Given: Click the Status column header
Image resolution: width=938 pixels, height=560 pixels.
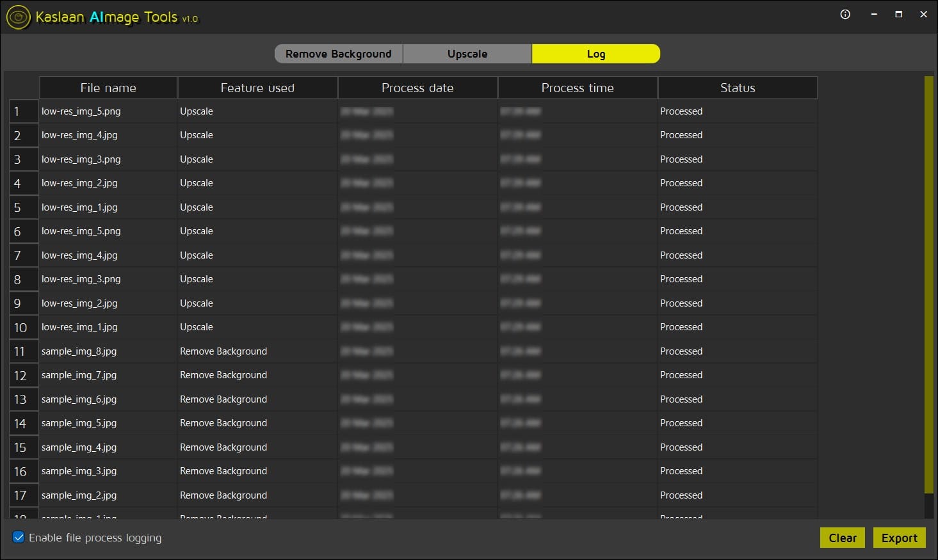Looking at the screenshot, I should pyautogui.click(x=738, y=88).
